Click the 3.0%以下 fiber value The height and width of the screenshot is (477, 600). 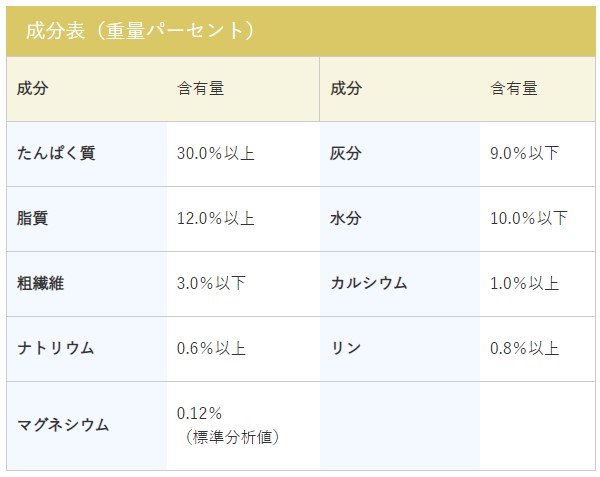tap(211, 283)
